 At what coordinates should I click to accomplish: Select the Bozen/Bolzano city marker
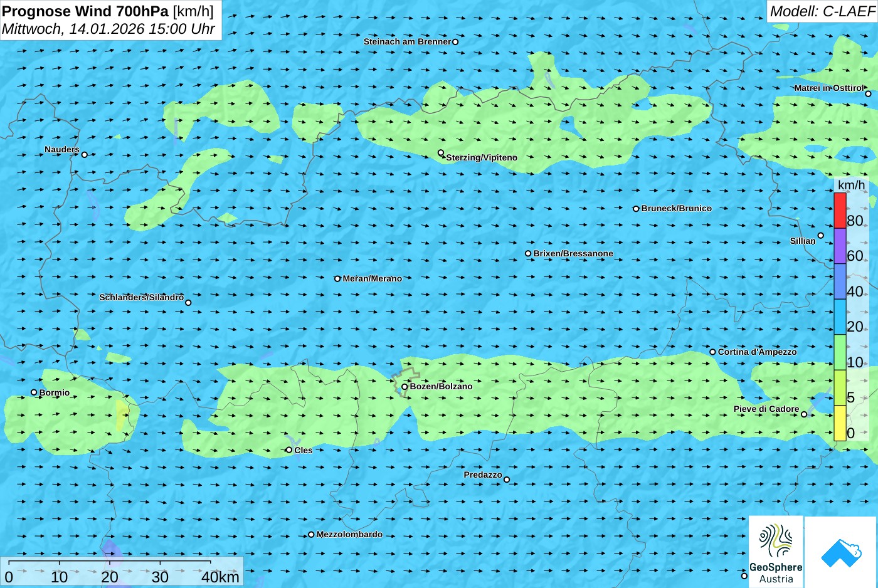pyautogui.click(x=405, y=387)
